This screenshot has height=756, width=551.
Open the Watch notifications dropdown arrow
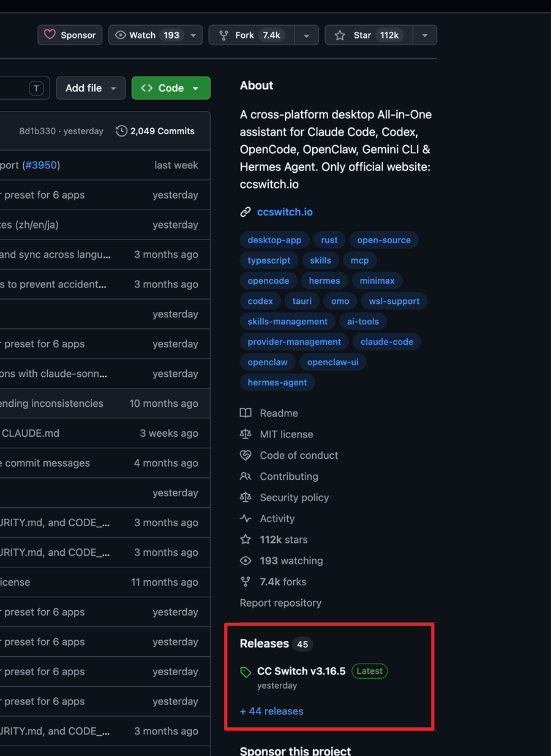(193, 35)
